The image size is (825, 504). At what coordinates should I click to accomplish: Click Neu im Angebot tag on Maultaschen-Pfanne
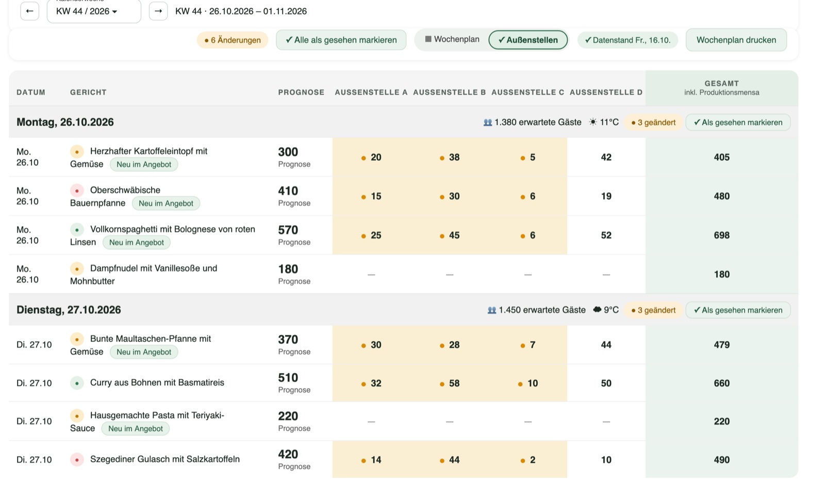pyautogui.click(x=144, y=352)
